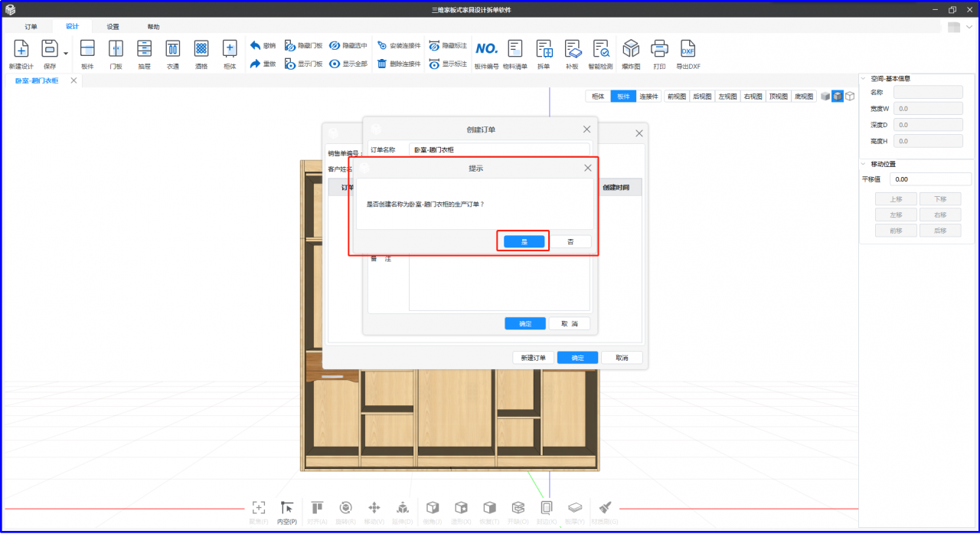Click the 板件编号 NO. icon
This screenshot has width=980, height=534.
486,49
